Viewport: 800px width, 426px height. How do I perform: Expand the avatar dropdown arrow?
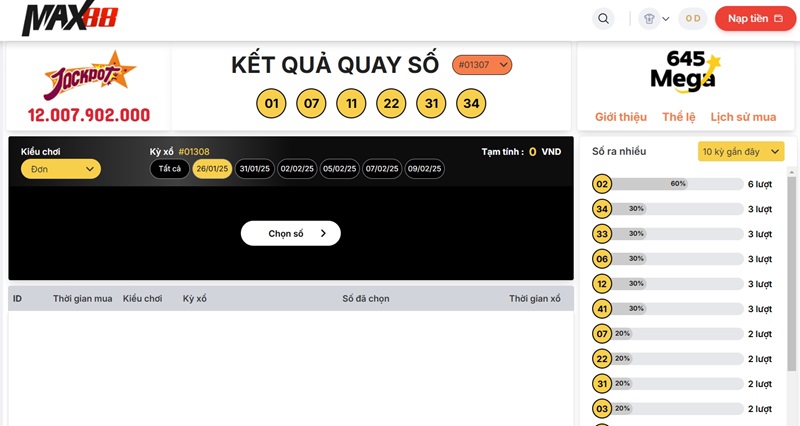pyautogui.click(x=666, y=19)
